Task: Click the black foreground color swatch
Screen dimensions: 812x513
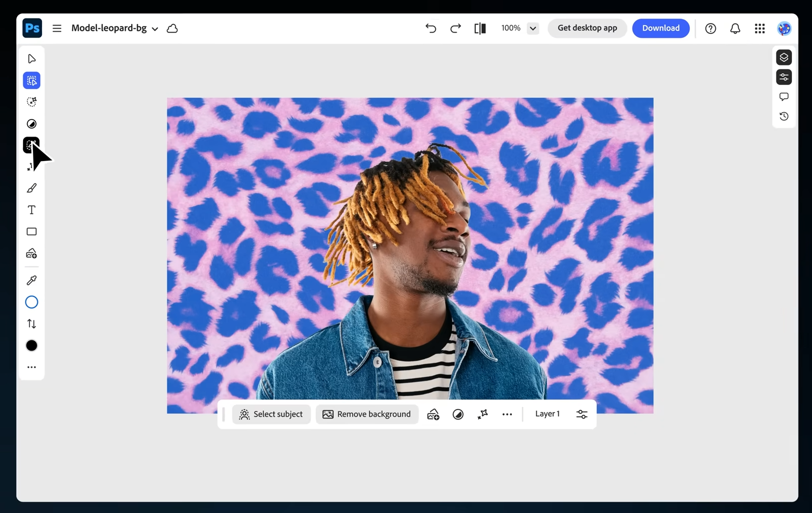Action: (x=32, y=346)
